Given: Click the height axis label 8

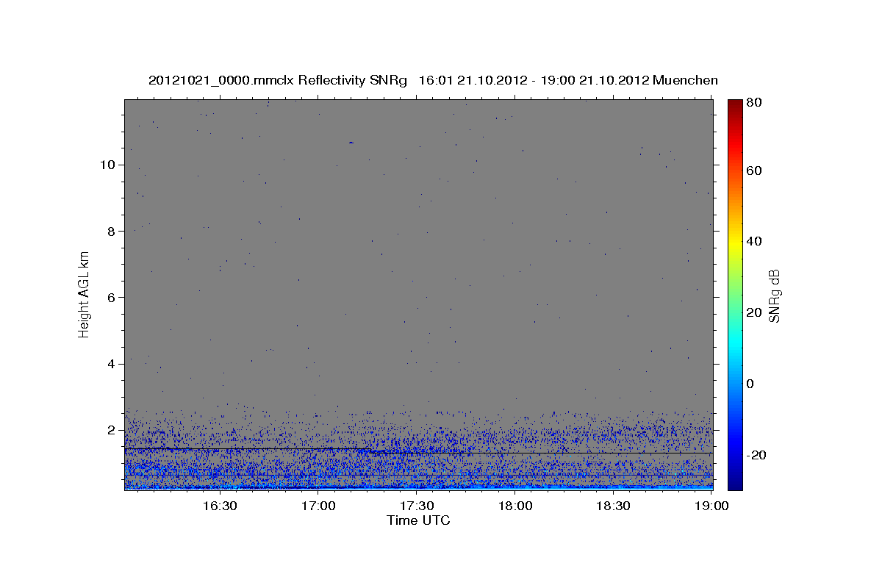Looking at the screenshot, I should (112, 231).
